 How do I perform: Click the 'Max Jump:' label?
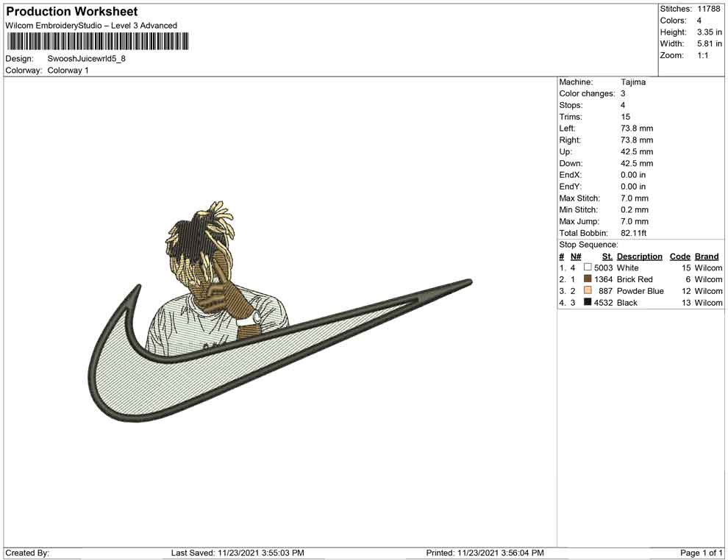click(x=579, y=221)
